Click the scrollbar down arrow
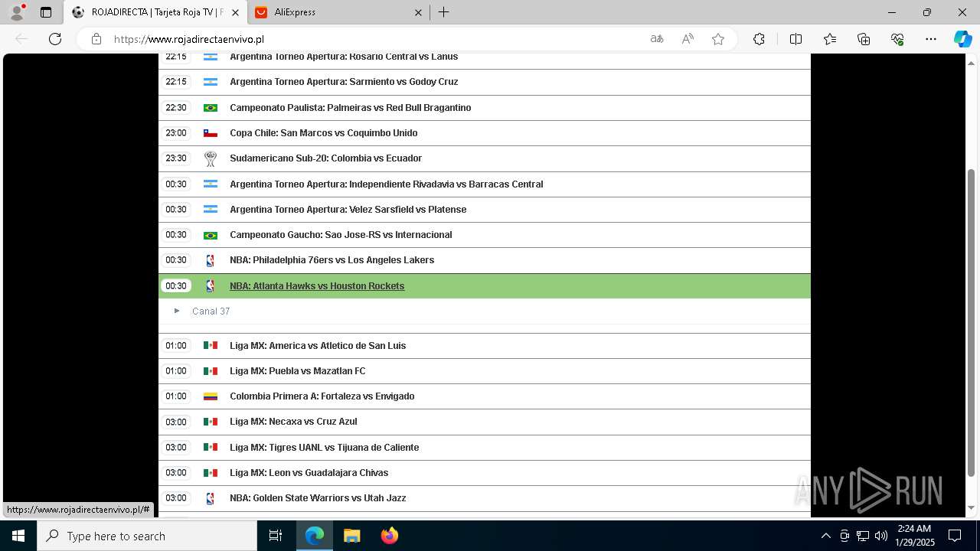 [x=972, y=508]
